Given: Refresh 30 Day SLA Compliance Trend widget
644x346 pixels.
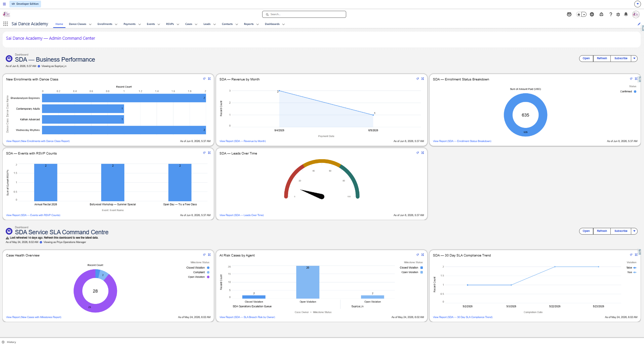Looking at the screenshot, I should pos(631,255).
